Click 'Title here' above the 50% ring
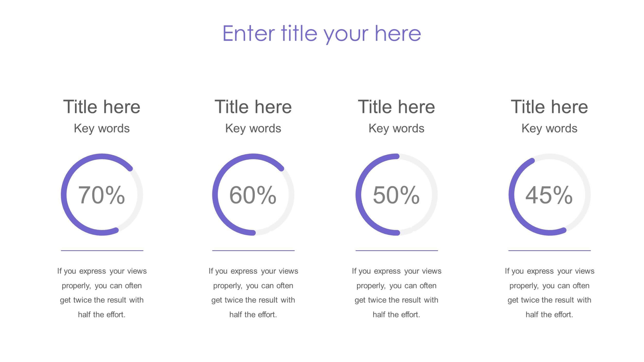644x362 pixels. click(396, 107)
